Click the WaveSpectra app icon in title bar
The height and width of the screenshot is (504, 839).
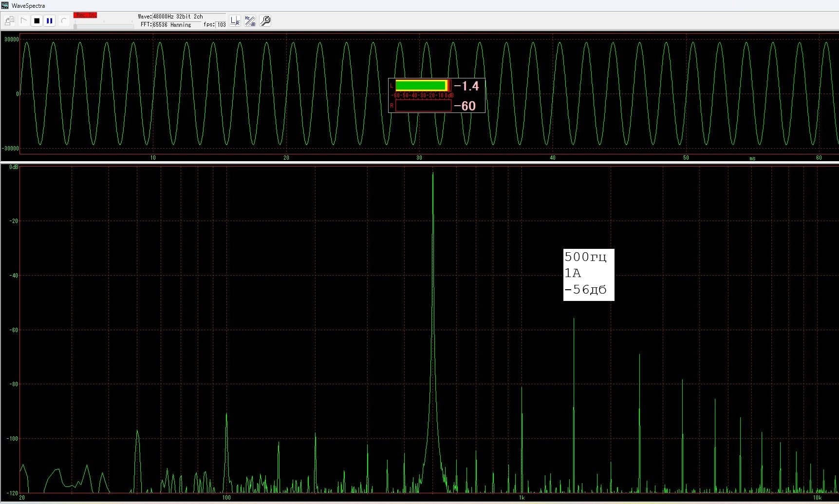point(5,5)
